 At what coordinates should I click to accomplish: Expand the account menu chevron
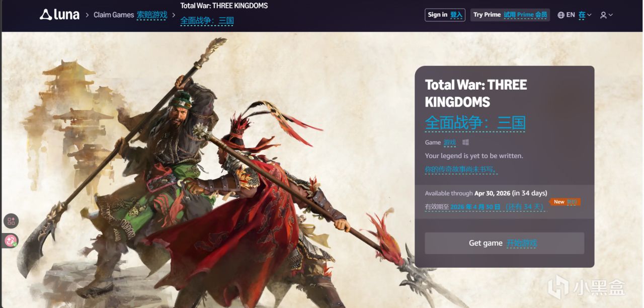[611, 15]
